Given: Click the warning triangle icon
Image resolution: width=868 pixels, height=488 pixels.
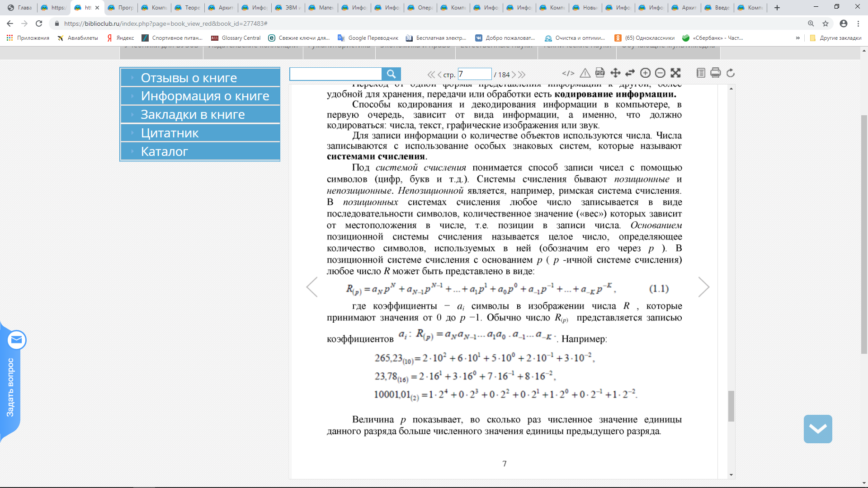Looking at the screenshot, I should tap(585, 73).
